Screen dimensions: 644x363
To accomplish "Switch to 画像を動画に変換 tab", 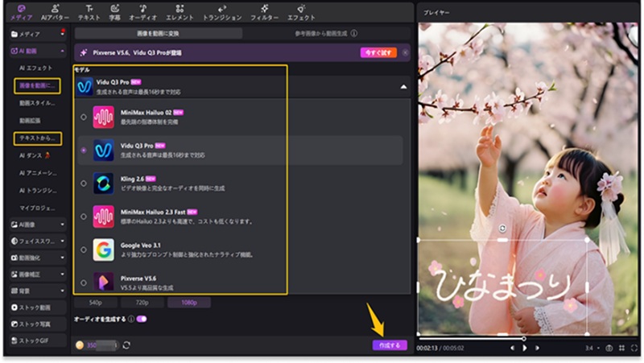I will pyautogui.click(x=158, y=33).
